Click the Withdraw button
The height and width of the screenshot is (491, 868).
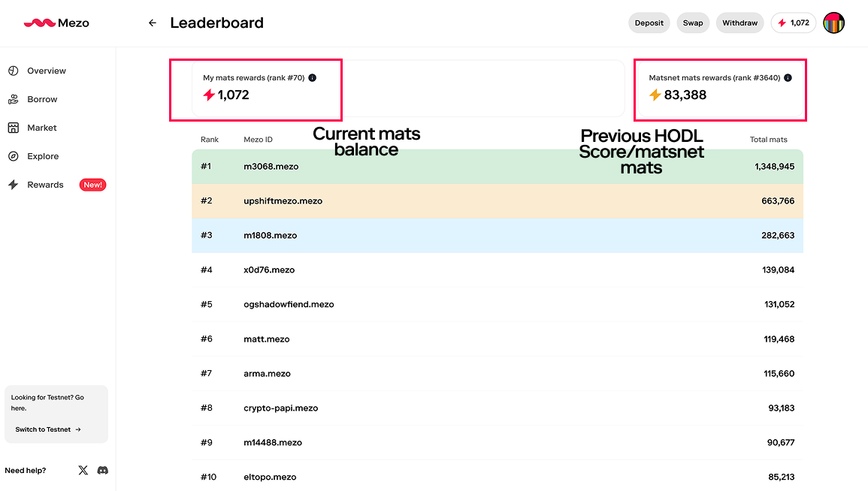739,23
